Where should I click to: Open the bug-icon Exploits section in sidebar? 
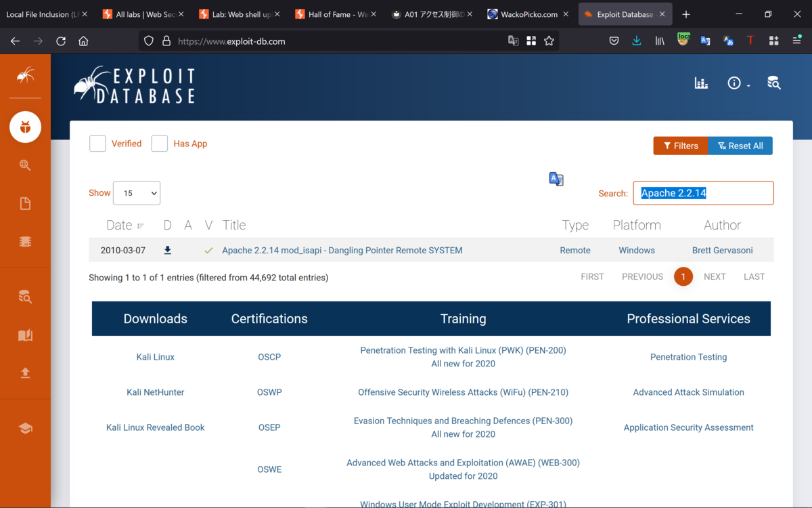tap(25, 127)
